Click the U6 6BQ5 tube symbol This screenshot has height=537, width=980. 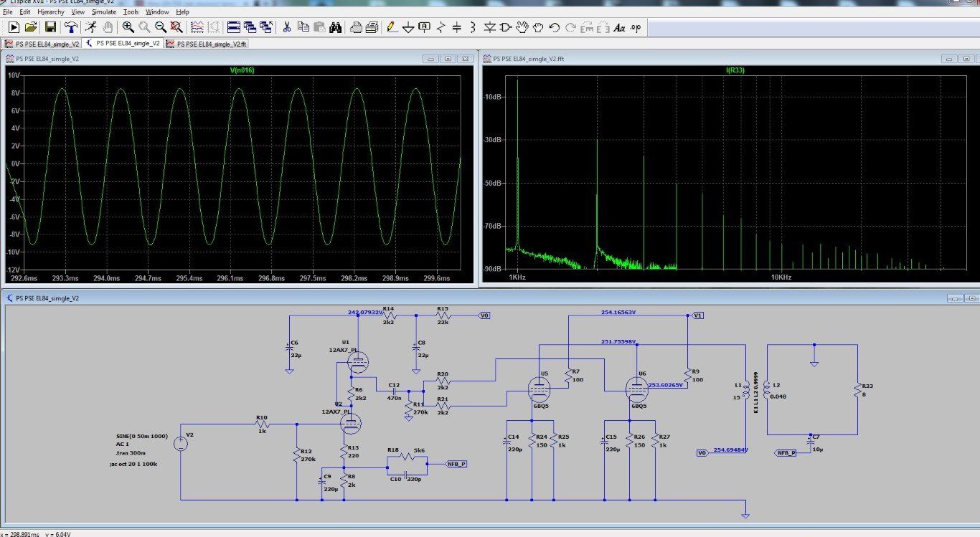coord(636,389)
